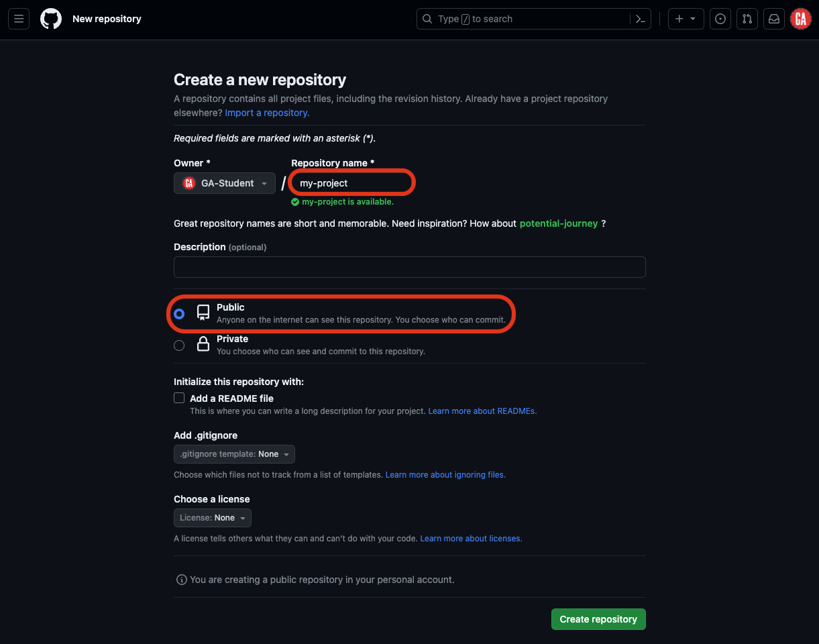The image size is (819, 644).
Task: Open GitHub home via the octocat logo
Action: (x=50, y=19)
